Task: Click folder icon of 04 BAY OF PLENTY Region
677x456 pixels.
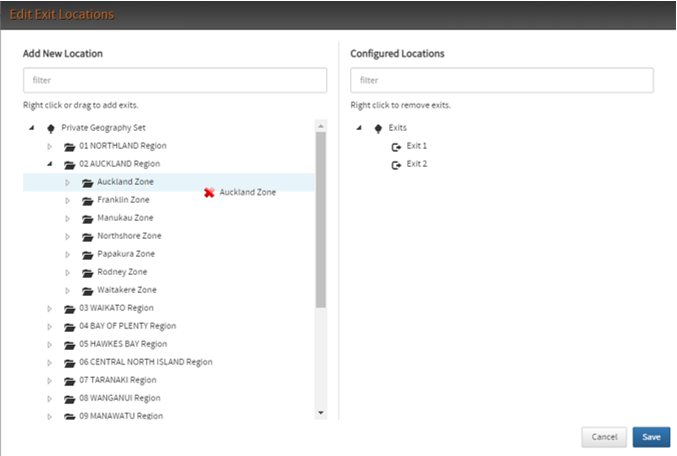Action: coord(69,327)
